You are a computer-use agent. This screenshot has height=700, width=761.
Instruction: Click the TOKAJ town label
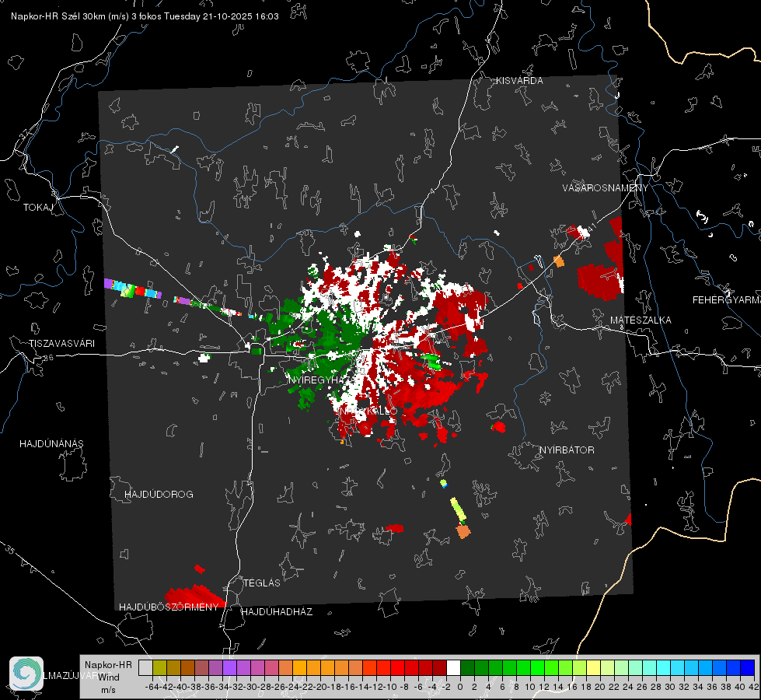[x=38, y=208]
